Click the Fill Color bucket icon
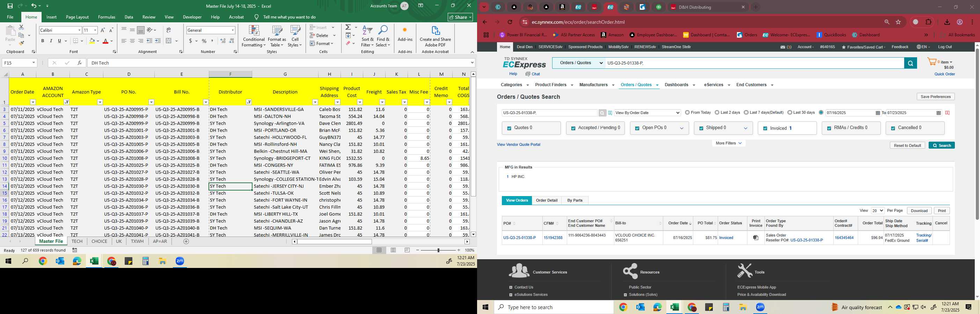 click(92, 41)
